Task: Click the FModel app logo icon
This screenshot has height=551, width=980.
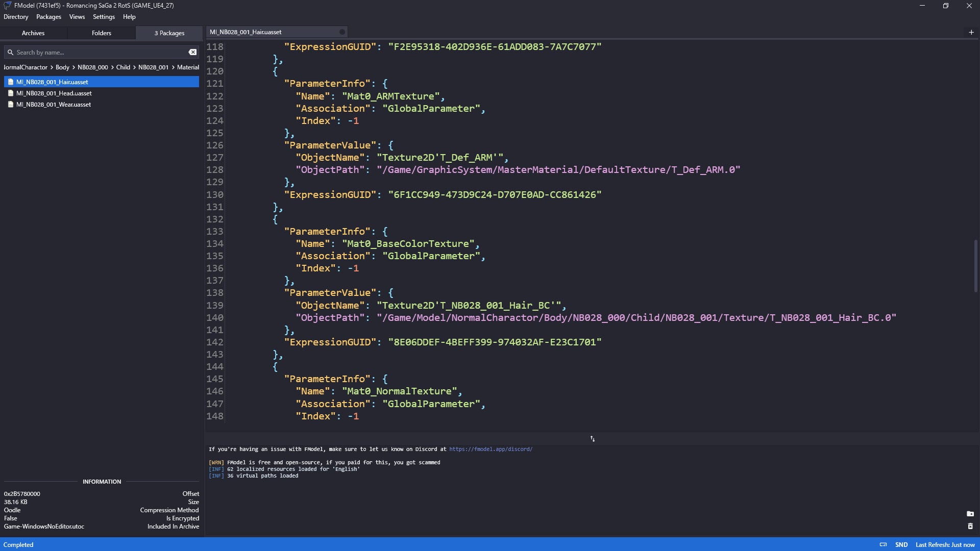Action: [7, 6]
